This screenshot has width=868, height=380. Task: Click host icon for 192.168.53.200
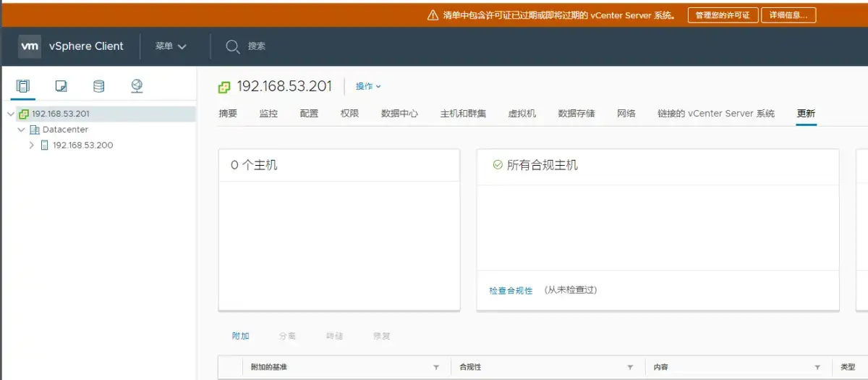[x=45, y=145]
